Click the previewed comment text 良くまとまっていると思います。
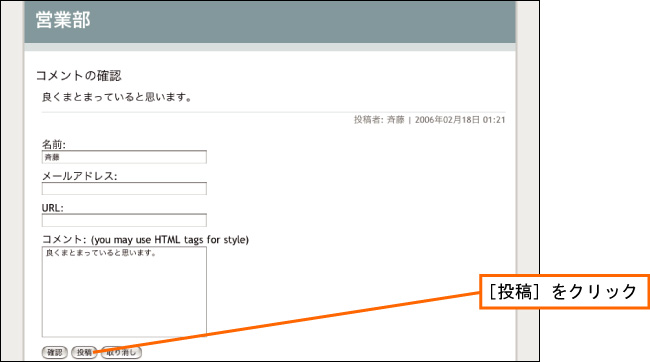The width and height of the screenshot is (650, 362). (116, 97)
